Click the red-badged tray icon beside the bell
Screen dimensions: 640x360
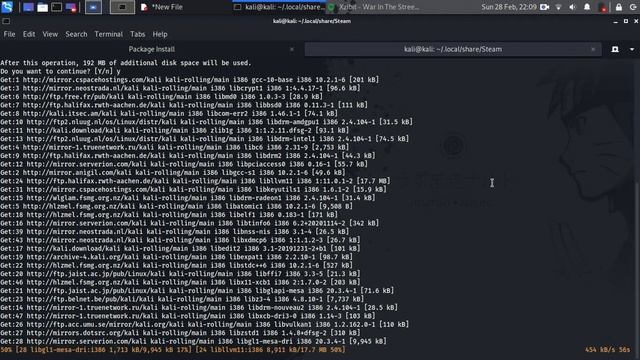point(602,7)
